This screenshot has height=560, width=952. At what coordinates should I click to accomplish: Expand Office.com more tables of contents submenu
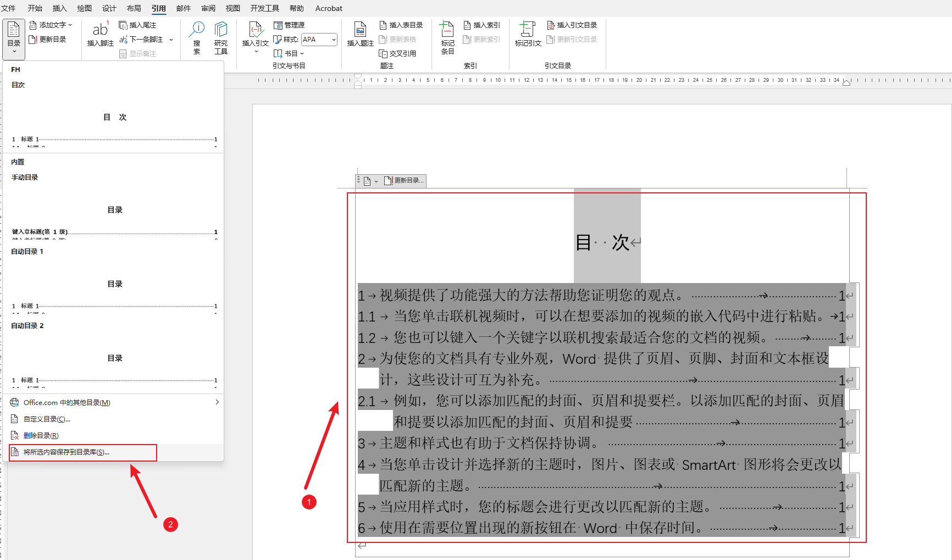(x=217, y=402)
